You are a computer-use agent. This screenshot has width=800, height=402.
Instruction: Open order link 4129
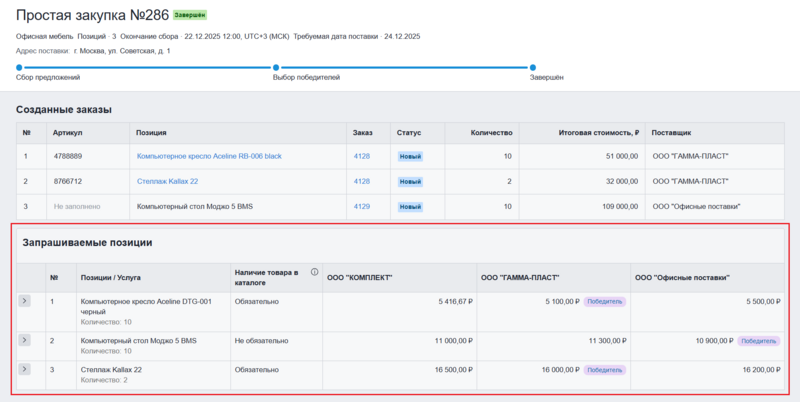361,206
